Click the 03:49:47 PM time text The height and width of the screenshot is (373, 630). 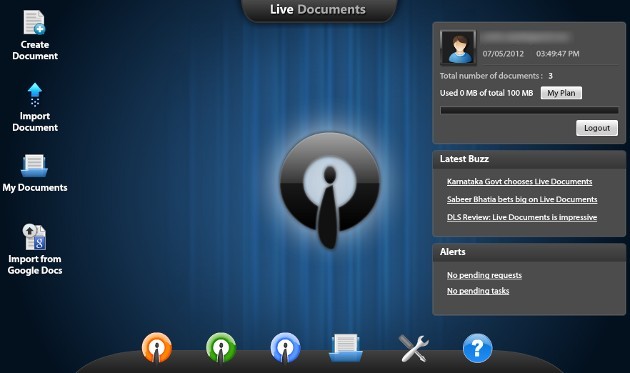click(558, 54)
